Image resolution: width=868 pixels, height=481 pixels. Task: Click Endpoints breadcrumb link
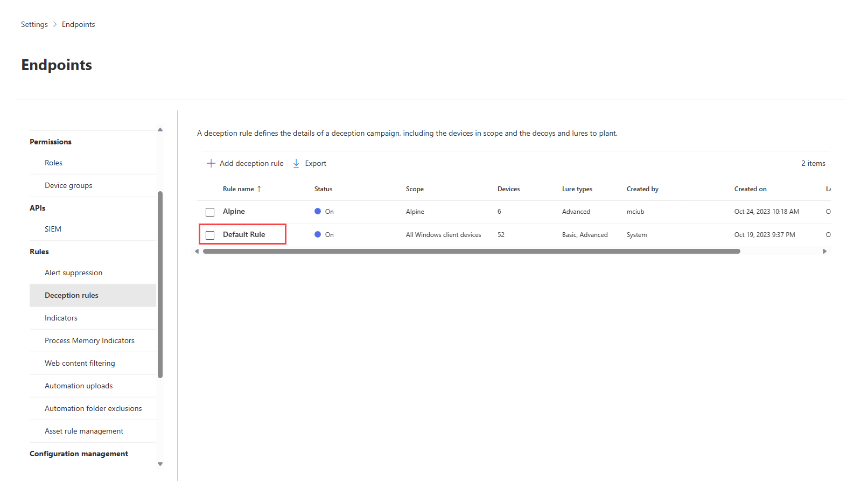[x=79, y=24]
